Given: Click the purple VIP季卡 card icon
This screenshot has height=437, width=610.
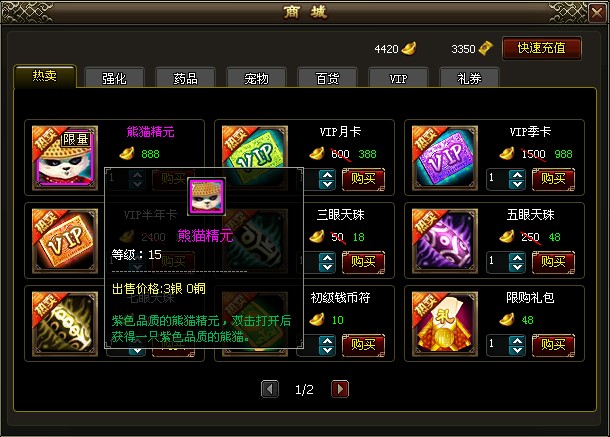Looking at the screenshot, I should pos(445,158).
